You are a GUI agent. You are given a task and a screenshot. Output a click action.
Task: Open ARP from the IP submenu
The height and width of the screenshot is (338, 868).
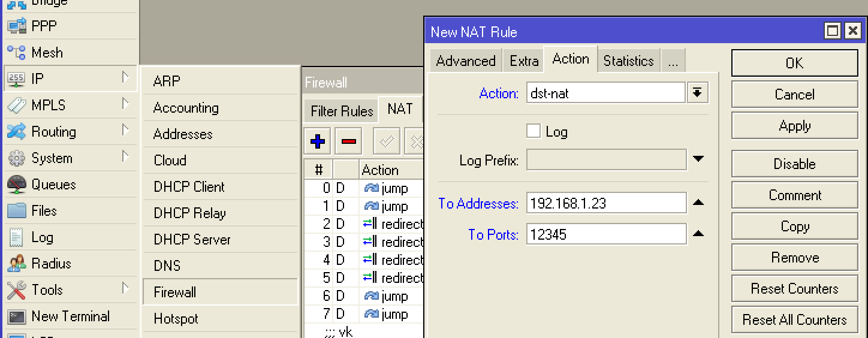(x=221, y=81)
